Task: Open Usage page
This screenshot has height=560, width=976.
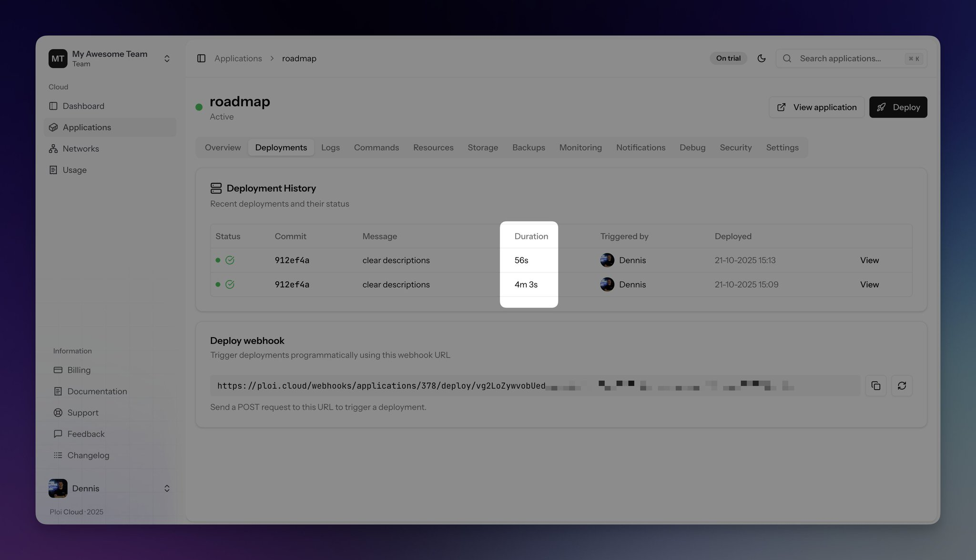Action: click(x=74, y=170)
